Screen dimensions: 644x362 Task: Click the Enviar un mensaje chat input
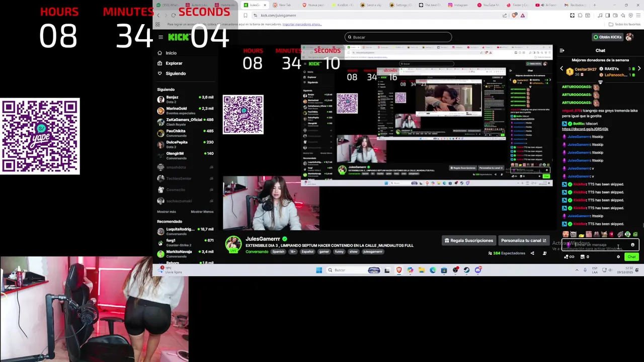point(600,245)
